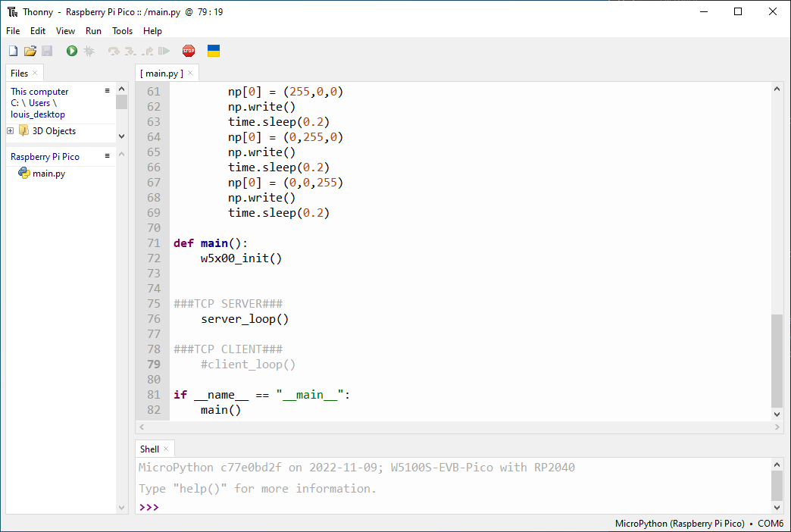Click the Shell prompt input line
The height and width of the screenshot is (532, 791).
pos(454,507)
